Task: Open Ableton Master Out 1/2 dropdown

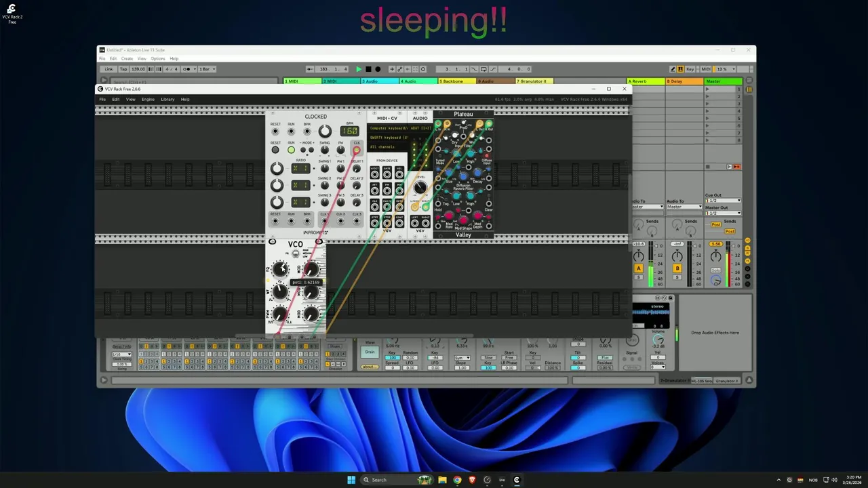Action: [x=723, y=213]
